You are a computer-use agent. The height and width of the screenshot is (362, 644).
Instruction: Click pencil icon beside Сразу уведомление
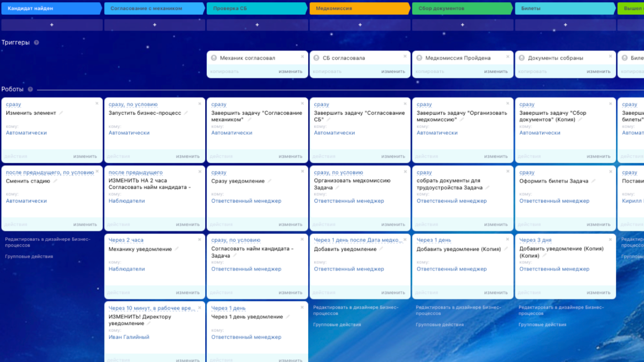tap(269, 181)
